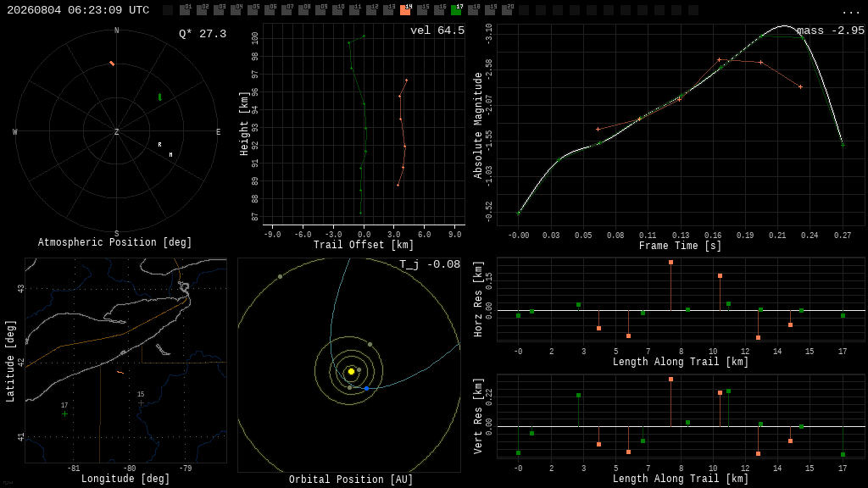Select the green station 17 square

[x=456, y=10]
